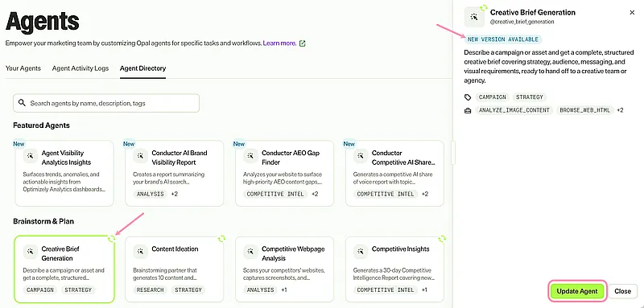Image resolution: width=644 pixels, height=308 pixels.
Task: Open the Conductor AEO Gap Finder card
Action: [285, 173]
